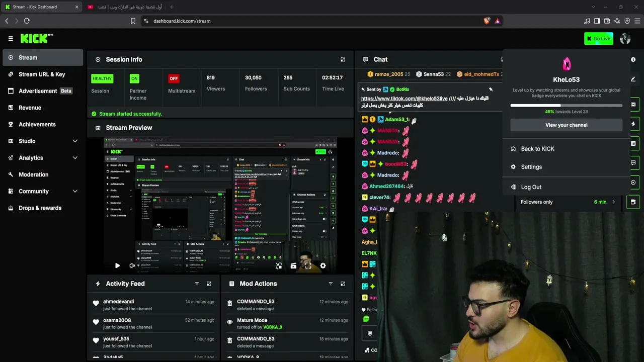This screenshot has height=362, width=644.
Task: Click the Stream Preview panel icon
Action: 98,128
